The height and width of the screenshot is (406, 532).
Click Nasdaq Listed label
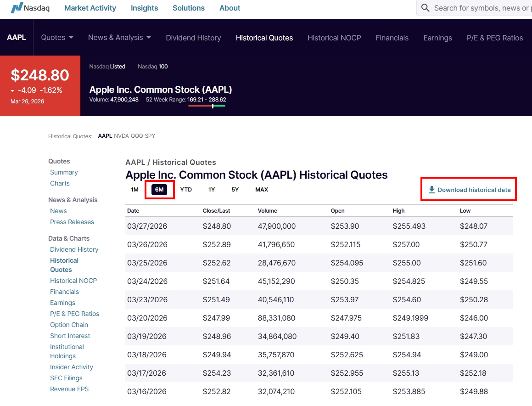[x=107, y=67]
